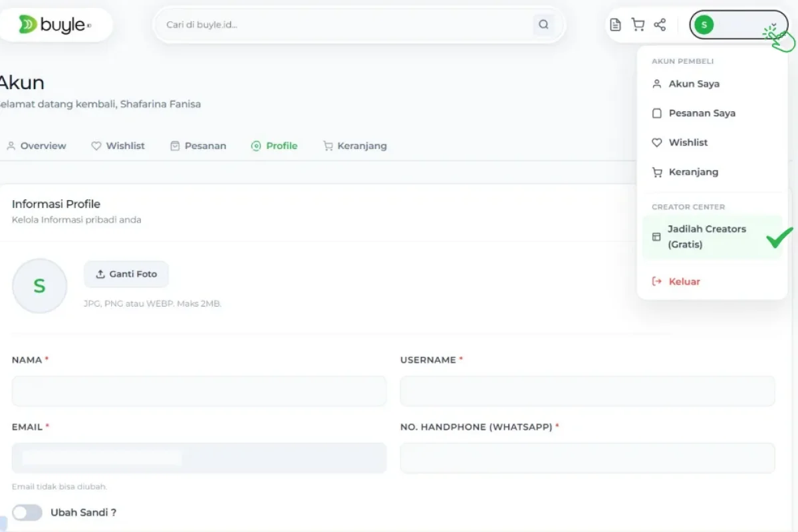Viewport: 798px width, 532px height.
Task: Click the large S profile photo
Action: (40, 286)
